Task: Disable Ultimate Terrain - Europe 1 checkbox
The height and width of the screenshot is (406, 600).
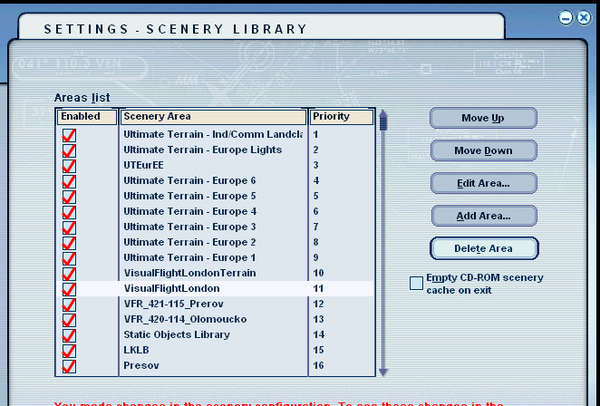Action: pos(69,258)
